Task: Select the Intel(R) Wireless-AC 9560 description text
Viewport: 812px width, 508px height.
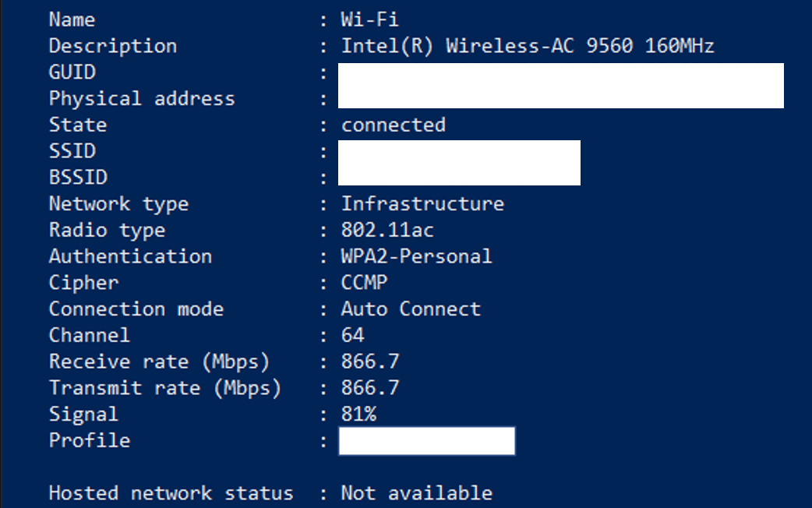Action: click(528, 46)
